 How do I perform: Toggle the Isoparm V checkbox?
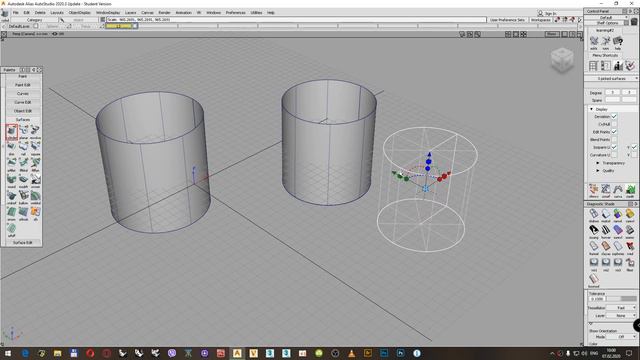(634, 147)
